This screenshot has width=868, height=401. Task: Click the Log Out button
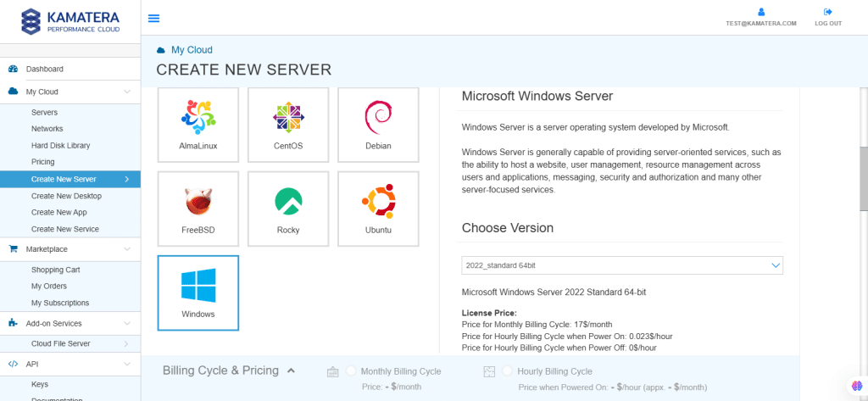(x=828, y=17)
